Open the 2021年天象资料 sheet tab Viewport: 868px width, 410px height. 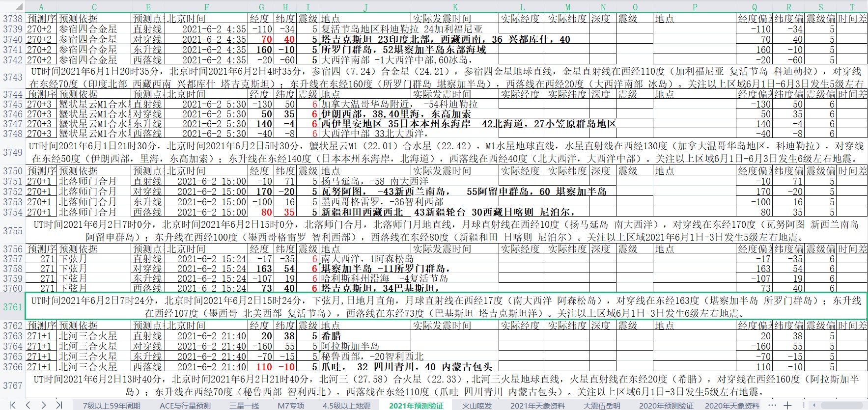537,406
